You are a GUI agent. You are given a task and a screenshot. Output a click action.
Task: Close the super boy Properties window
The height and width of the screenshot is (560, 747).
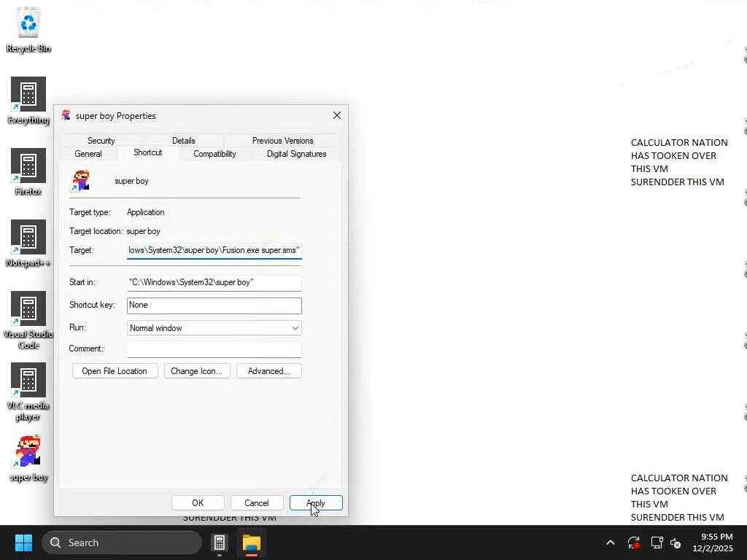coord(337,116)
